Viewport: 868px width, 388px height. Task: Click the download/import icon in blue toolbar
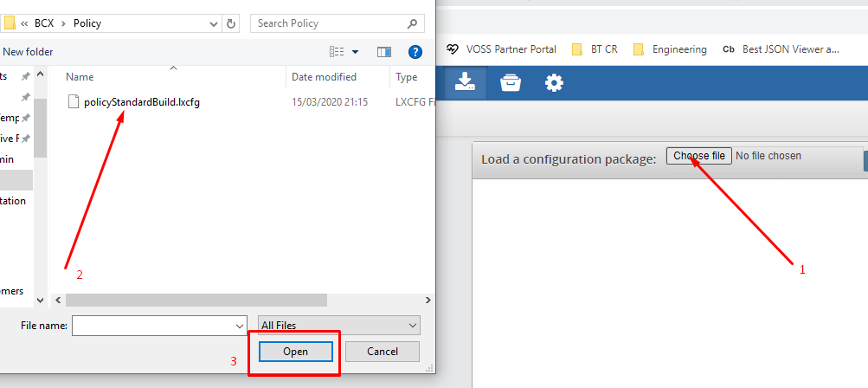[465, 82]
